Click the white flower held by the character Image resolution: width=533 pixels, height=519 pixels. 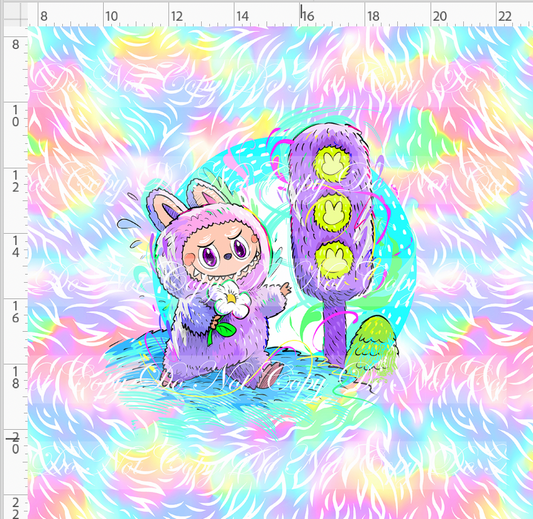pyautogui.click(x=233, y=300)
